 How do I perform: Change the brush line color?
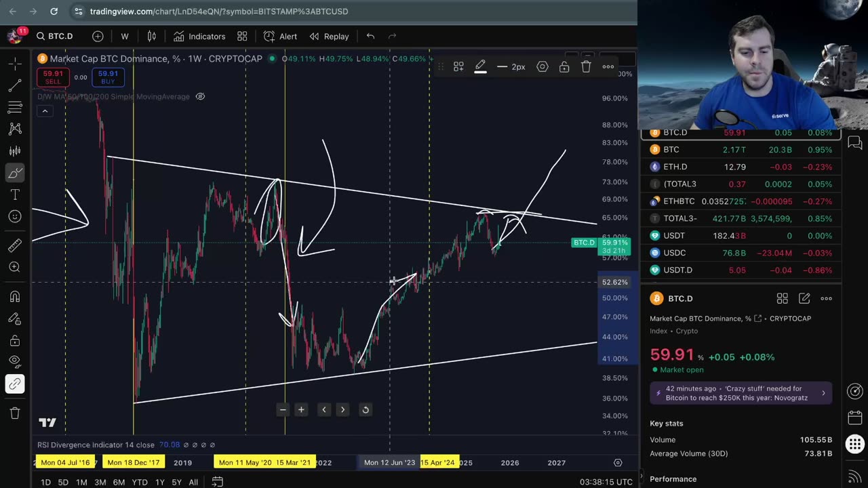(x=480, y=66)
